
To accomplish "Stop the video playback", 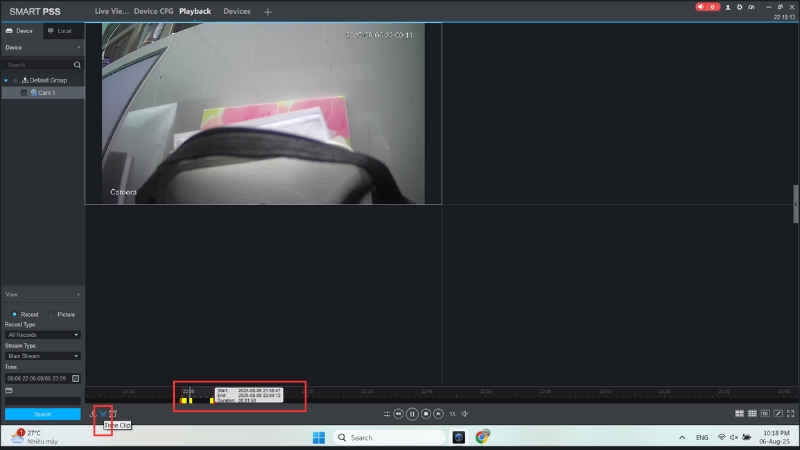I will (x=425, y=413).
